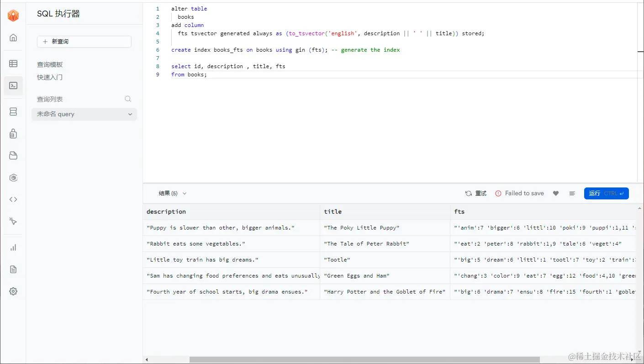
Task: Click editor line 8 select statement
Action: point(228,66)
